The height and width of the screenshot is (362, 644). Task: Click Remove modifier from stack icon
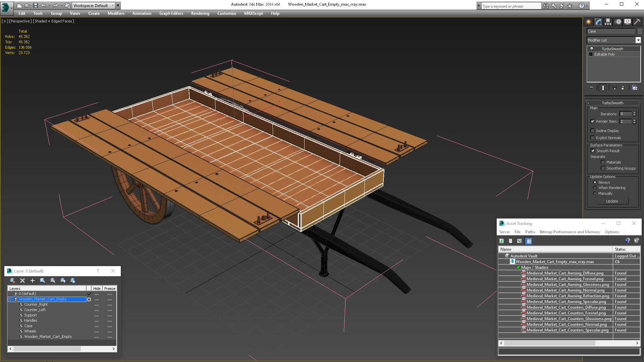click(x=623, y=88)
